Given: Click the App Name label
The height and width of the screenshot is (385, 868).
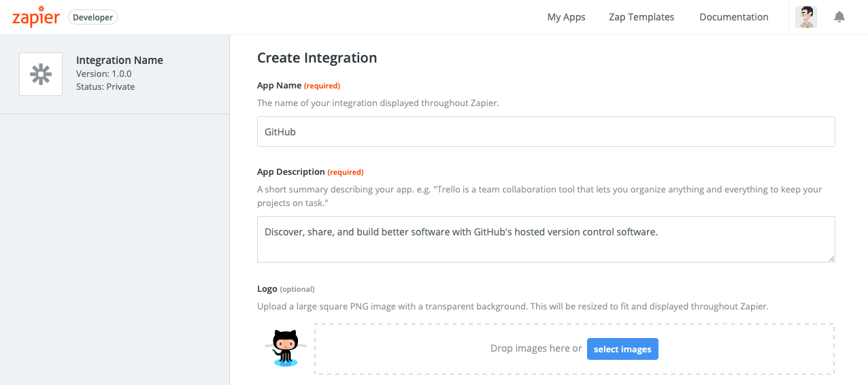Looking at the screenshot, I should [279, 85].
